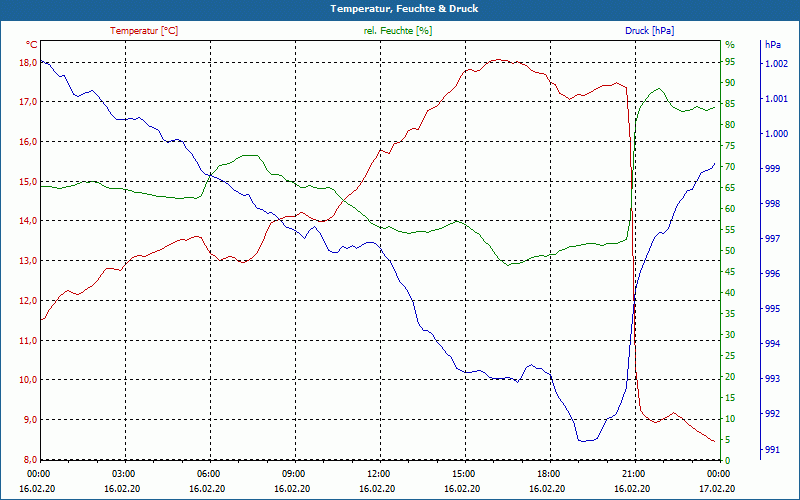Click the "16,0" temperature axis value
This screenshot has height=500, width=800.
[29, 141]
